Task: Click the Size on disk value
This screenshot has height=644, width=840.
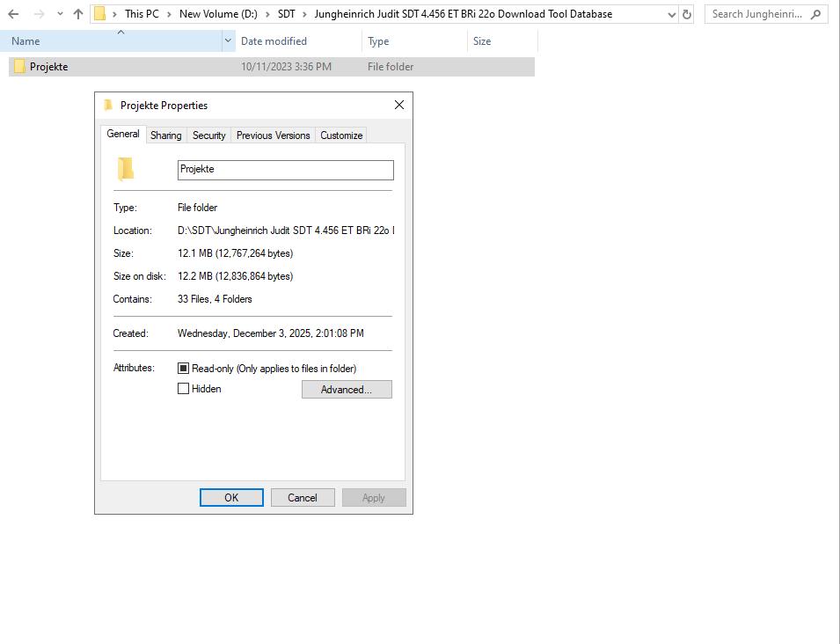Action: click(x=235, y=276)
